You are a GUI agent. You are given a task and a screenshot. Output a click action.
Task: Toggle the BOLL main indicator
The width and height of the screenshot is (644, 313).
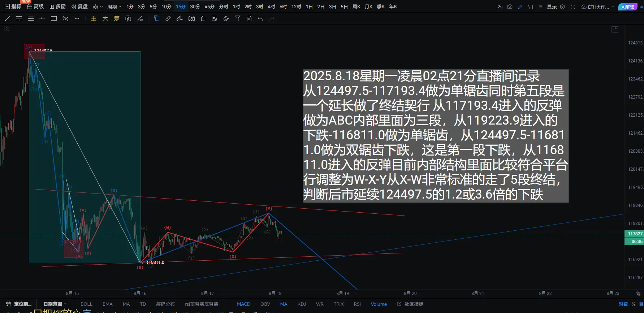[x=87, y=304]
